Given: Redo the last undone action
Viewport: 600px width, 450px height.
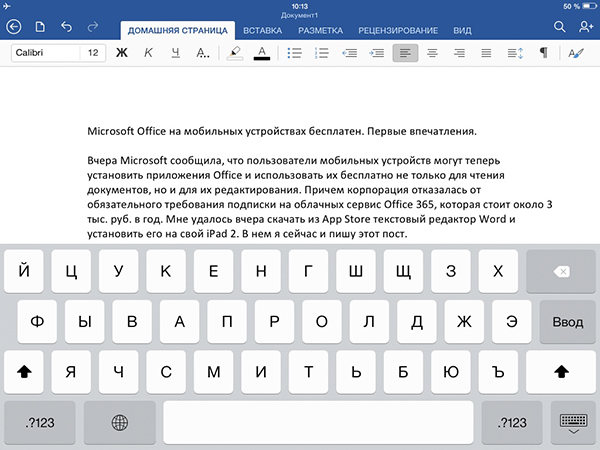Looking at the screenshot, I should 93,27.
